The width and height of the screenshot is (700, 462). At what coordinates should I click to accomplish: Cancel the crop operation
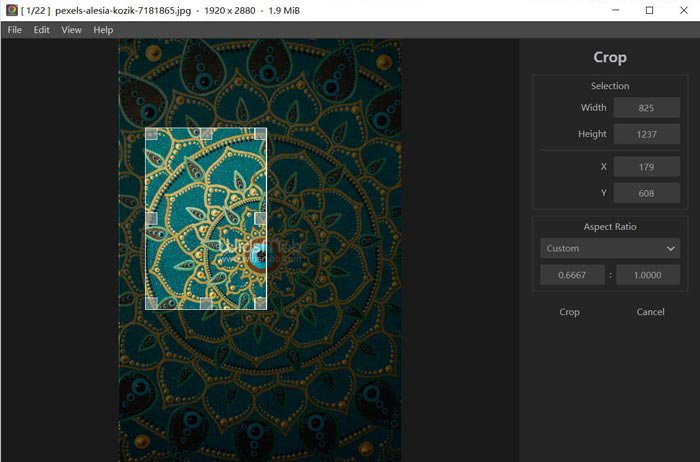click(x=650, y=312)
